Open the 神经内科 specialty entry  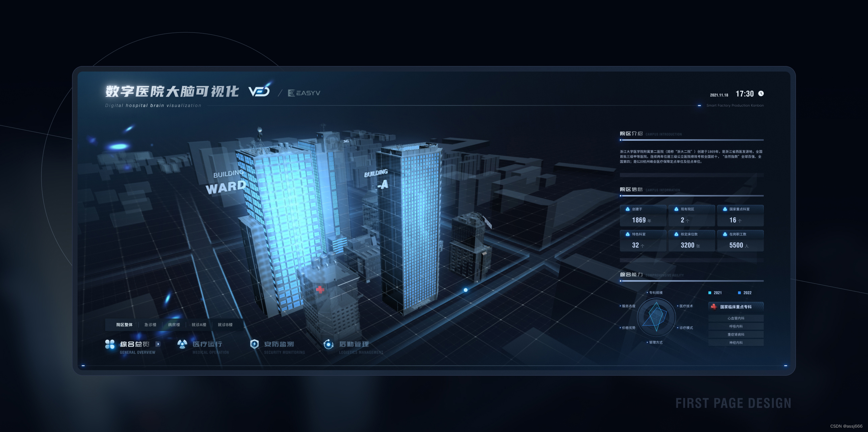pos(736,343)
